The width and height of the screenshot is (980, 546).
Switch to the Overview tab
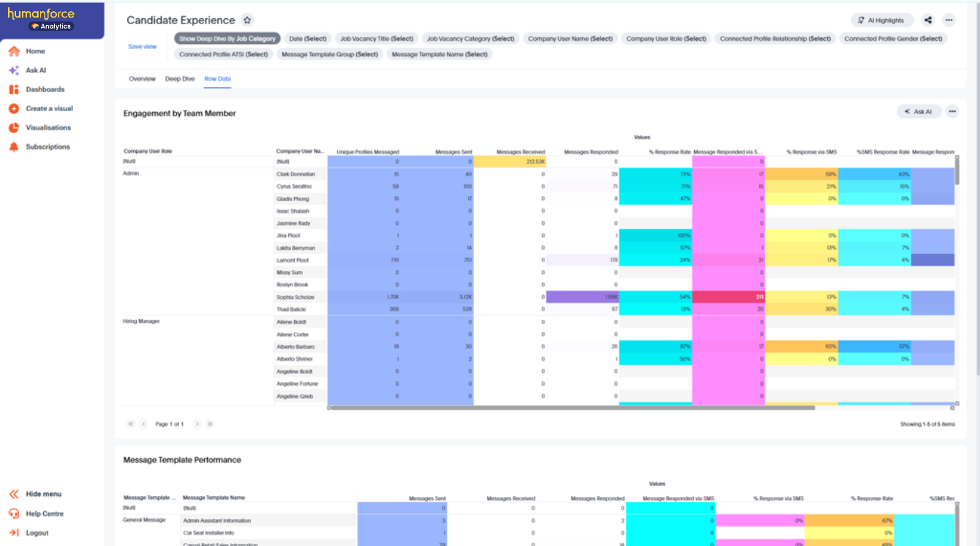(x=143, y=78)
